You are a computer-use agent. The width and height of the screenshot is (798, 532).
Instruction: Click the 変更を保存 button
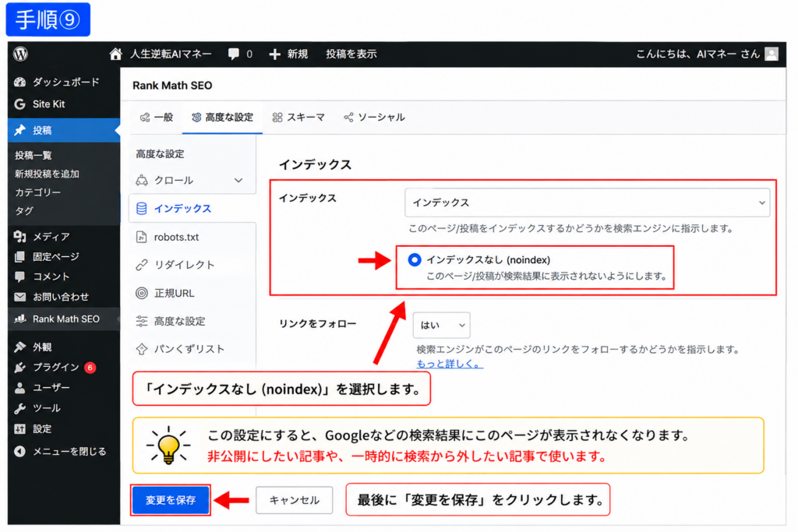[x=171, y=500]
